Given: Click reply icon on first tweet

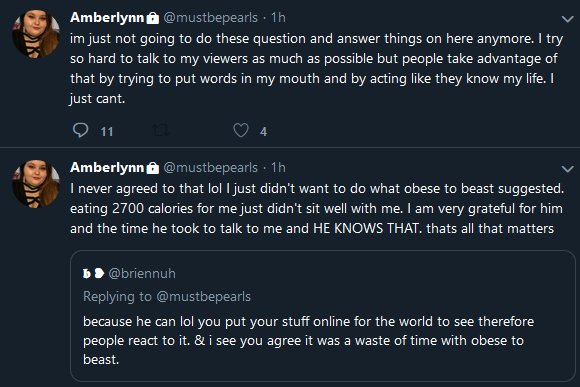Looking at the screenshot, I should coord(80,130).
